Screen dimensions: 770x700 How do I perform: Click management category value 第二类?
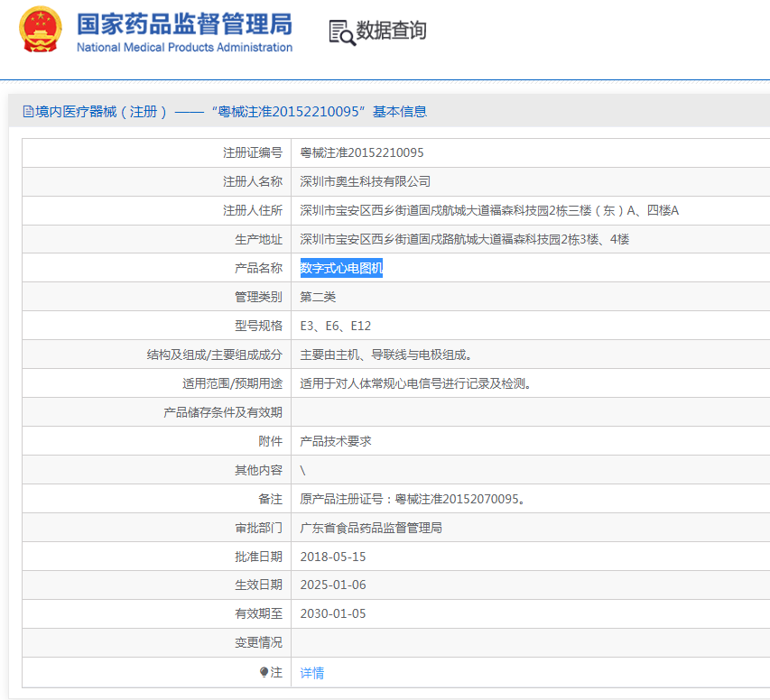[x=318, y=297]
